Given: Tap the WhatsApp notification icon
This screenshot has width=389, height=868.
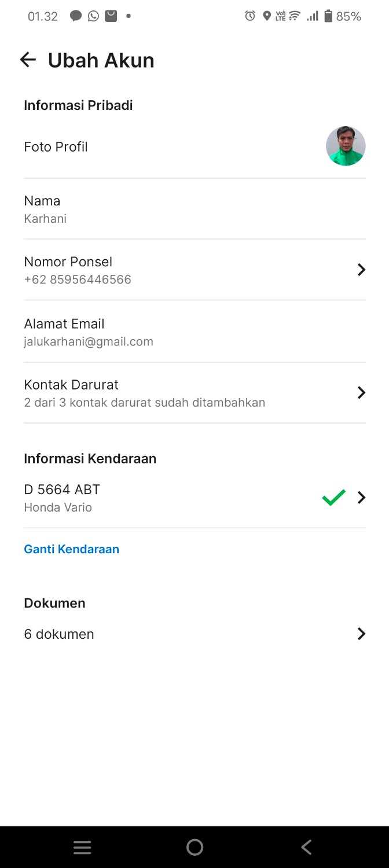Looking at the screenshot, I should (x=93, y=16).
